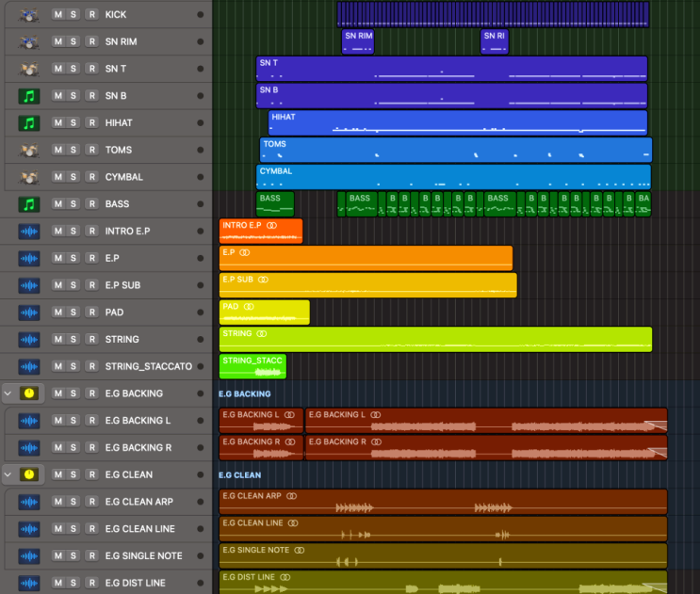Screen dimensions: 700x594
Task: Click the STRING track waveform icon
Action: pyautogui.click(x=28, y=340)
